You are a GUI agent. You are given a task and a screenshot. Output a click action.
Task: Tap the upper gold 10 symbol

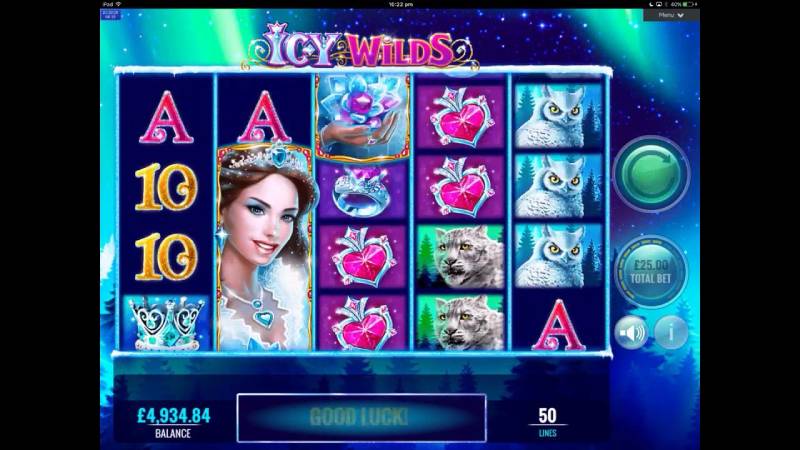tap(166, 187)
